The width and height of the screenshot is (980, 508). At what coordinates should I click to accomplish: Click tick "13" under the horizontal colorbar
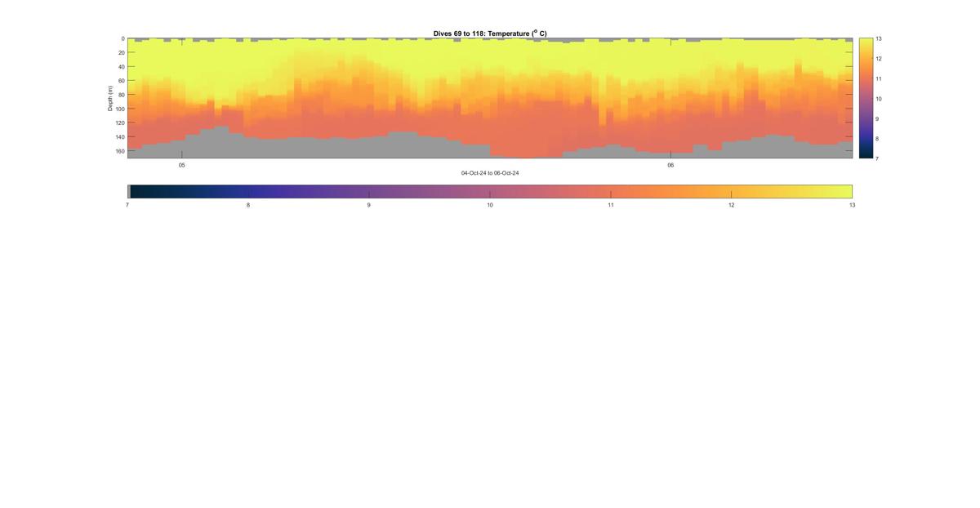point(853,205)
